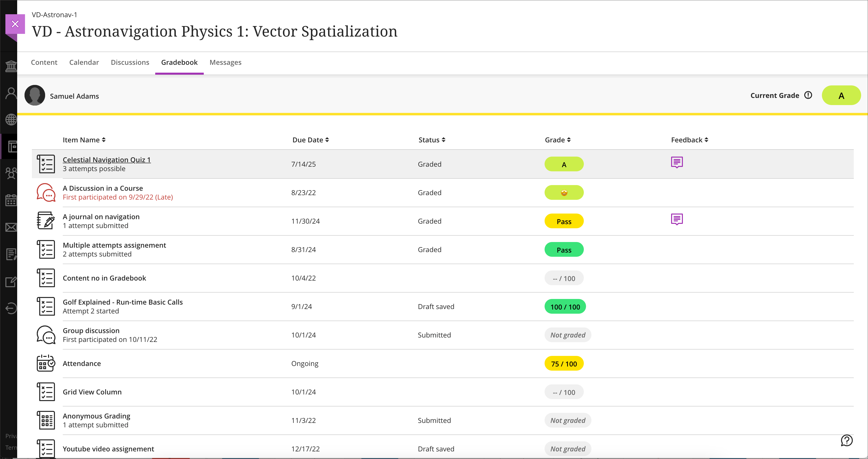Open Celestial Navigation Quiz 1 link
This screenshot has height=459, width=868.
pos(106,160)
